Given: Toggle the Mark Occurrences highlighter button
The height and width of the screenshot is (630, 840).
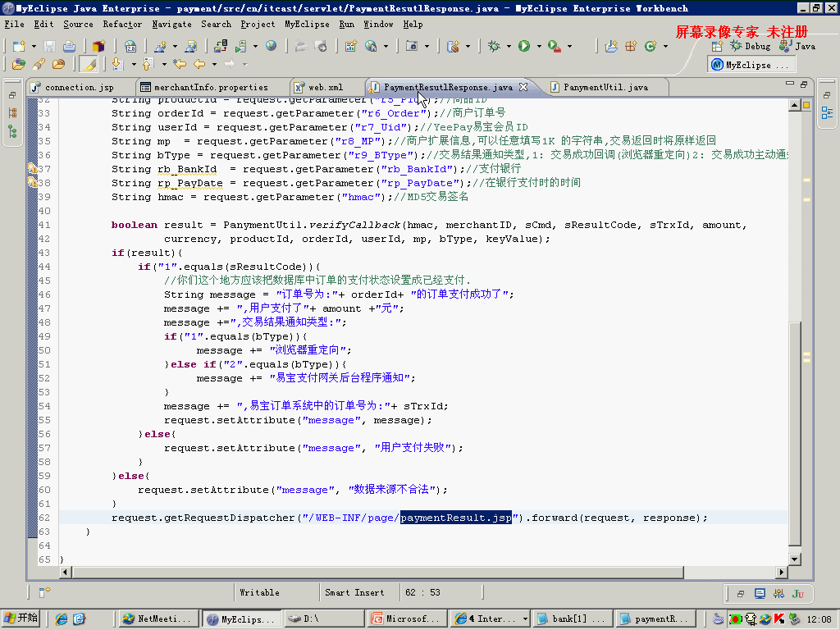Looking at the screenshot, I should pyautogui.click(x=89, y=64).
